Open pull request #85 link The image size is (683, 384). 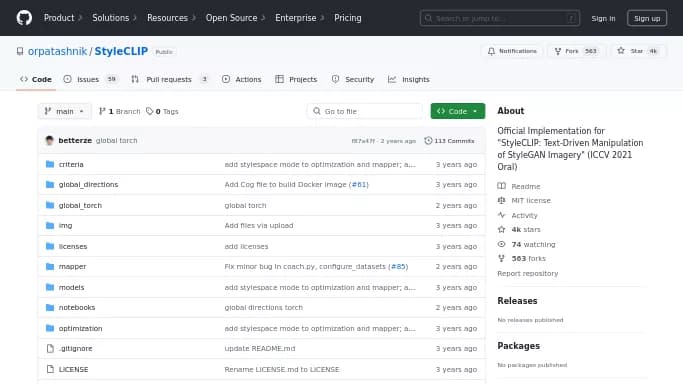[x=399, y=266]
